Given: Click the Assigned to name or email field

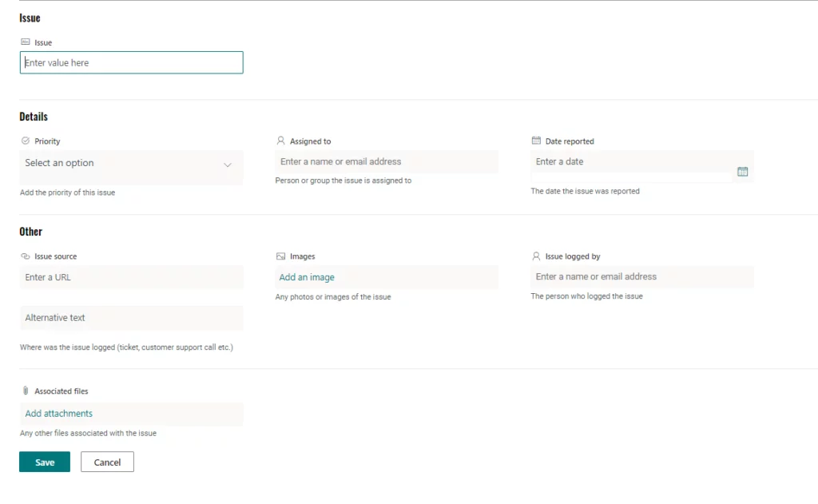Looking at the screenshot, I should (x=387, y=161).
